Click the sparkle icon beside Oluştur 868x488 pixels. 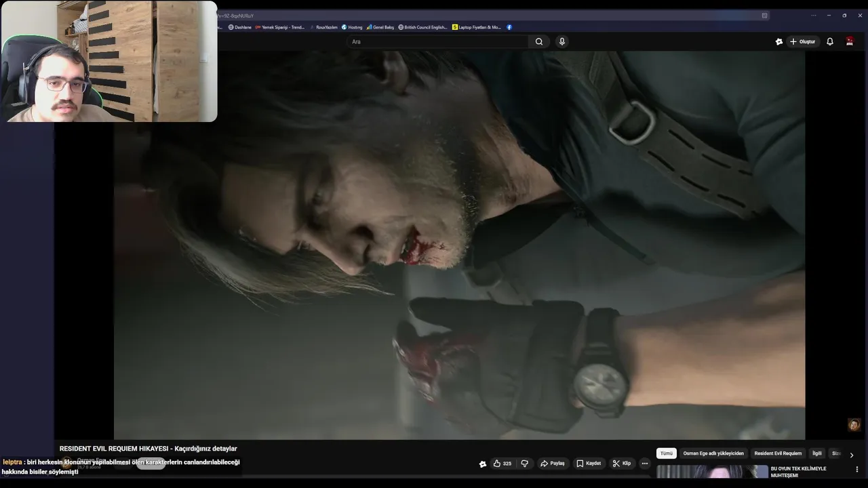779,41
